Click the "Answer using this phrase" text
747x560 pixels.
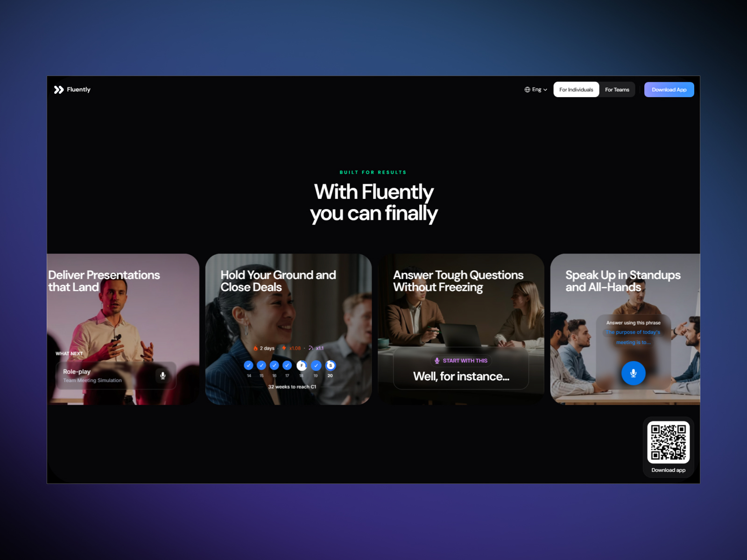634,323
